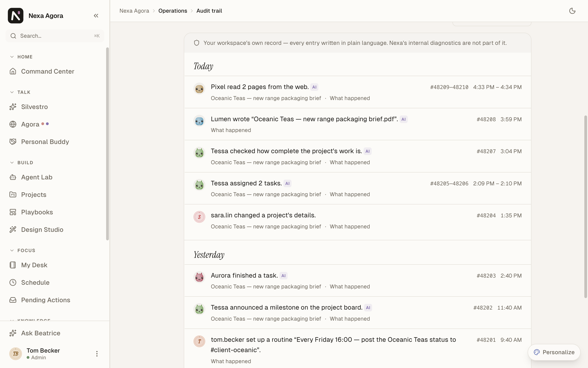Show What happened for Tessa milestone entry
Viewport: 588px width, 368px height.
(x=350, y=319)
